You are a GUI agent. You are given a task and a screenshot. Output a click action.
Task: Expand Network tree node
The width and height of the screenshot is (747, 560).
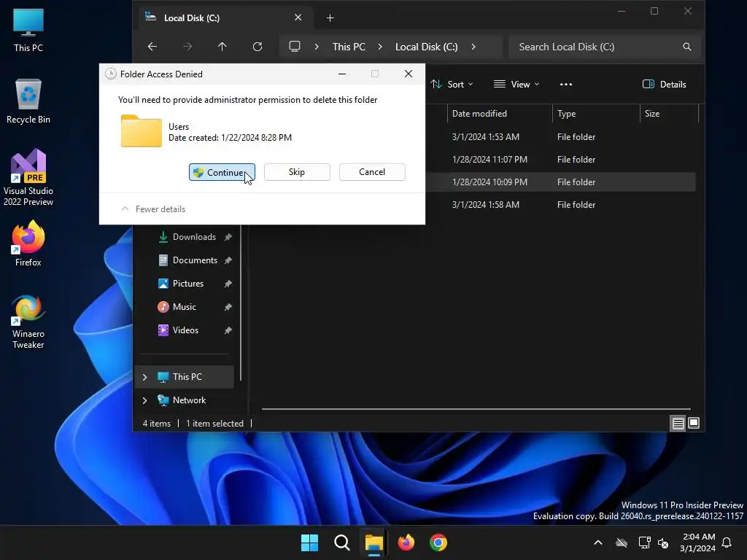(x=145, y=400)
